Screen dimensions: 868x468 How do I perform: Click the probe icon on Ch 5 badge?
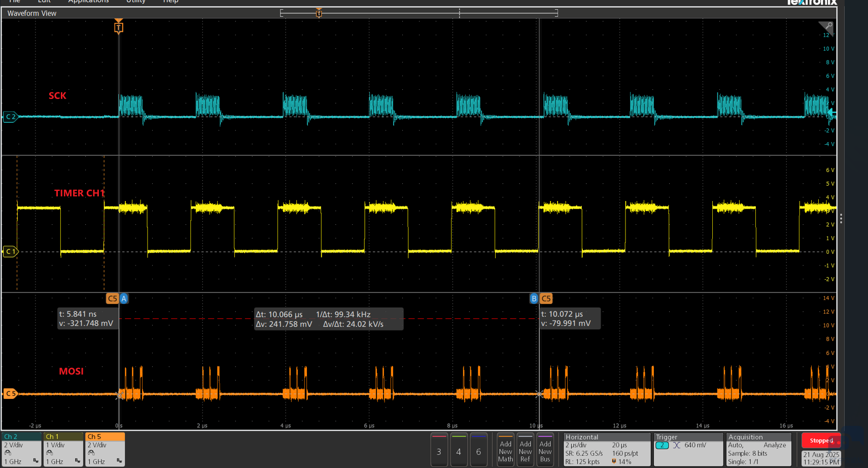pyautogui.click(x=91, y=453)
